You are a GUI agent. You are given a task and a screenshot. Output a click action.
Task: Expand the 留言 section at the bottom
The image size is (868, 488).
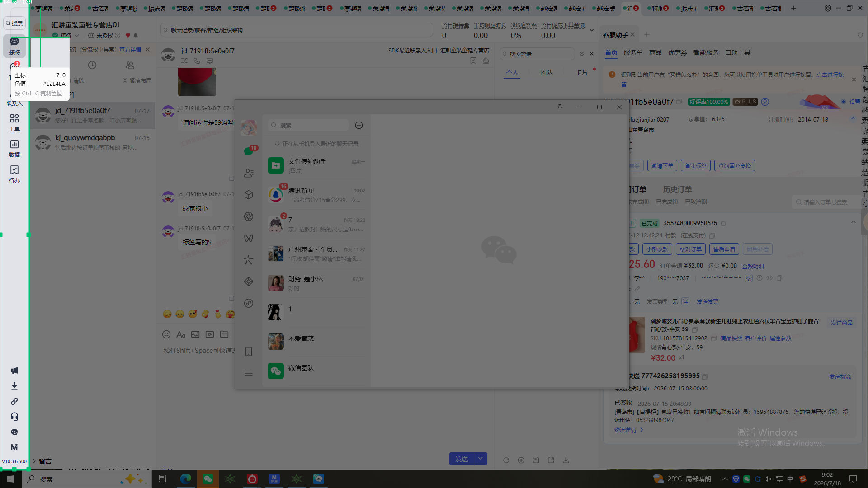42,461
